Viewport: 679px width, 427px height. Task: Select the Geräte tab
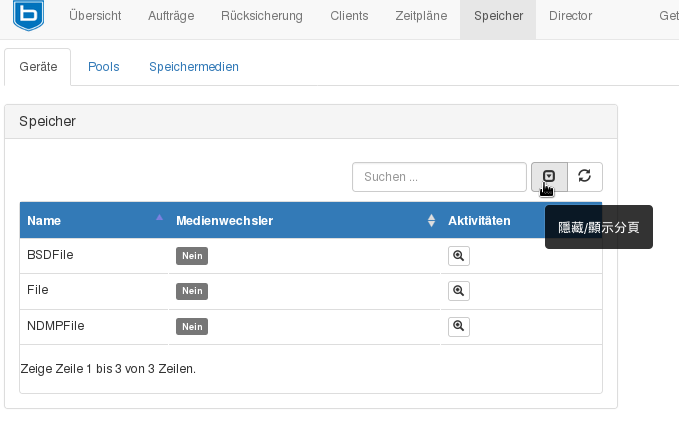tap(38, 67)
